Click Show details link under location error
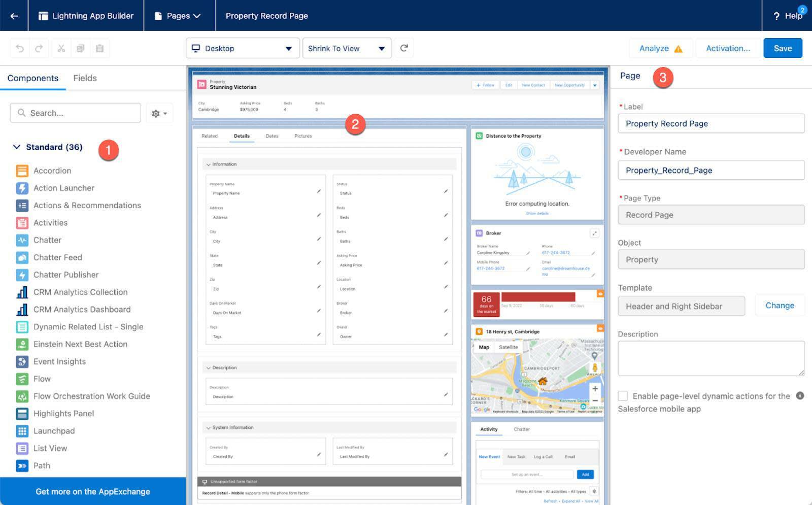This screenshot has width=812, height=505. [x=537, y=214]
